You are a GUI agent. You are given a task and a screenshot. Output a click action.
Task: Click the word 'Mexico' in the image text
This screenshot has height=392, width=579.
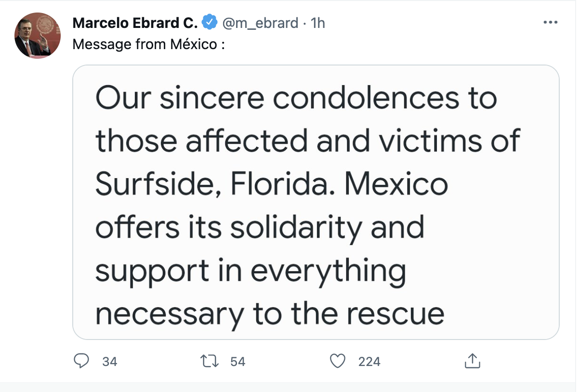tap(396, 184)
